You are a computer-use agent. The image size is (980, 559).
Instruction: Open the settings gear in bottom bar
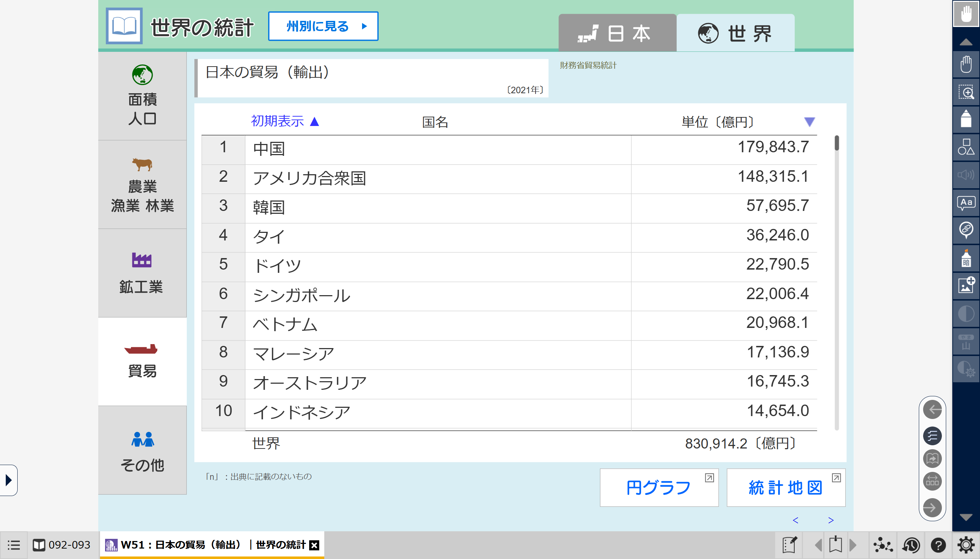(966, 545)
